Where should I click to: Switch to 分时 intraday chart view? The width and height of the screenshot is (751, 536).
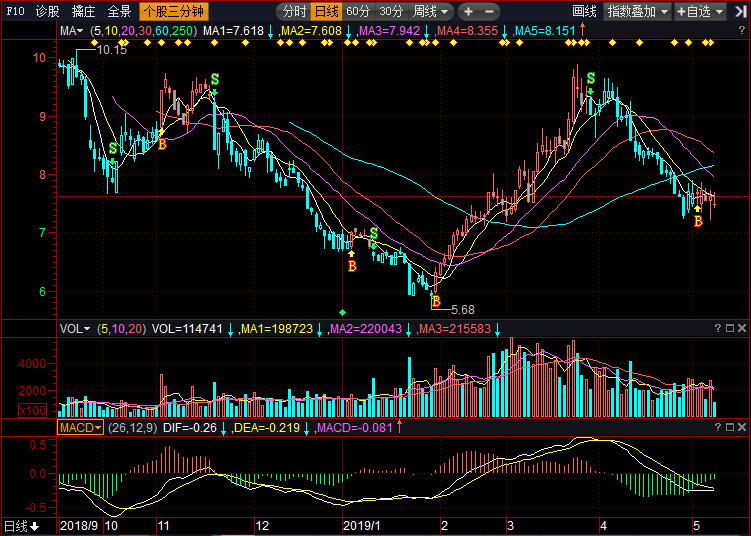pos(293,12)
